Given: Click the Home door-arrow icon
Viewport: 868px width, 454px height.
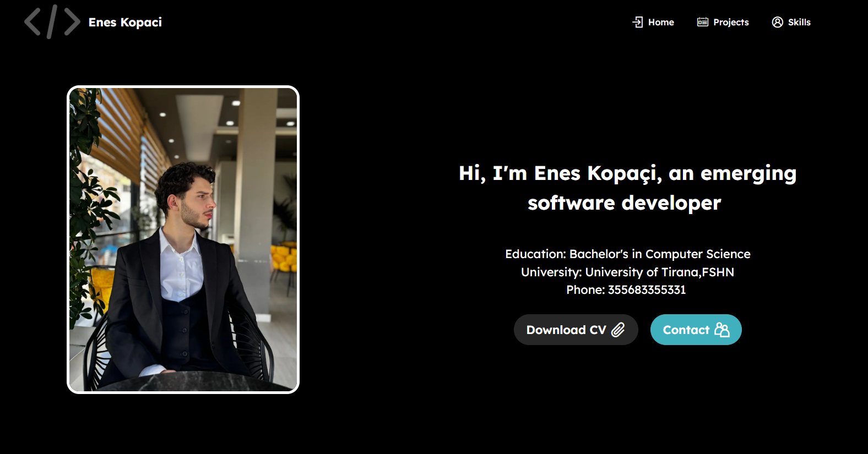Looking at the screenshot, I should coord(637,22).
